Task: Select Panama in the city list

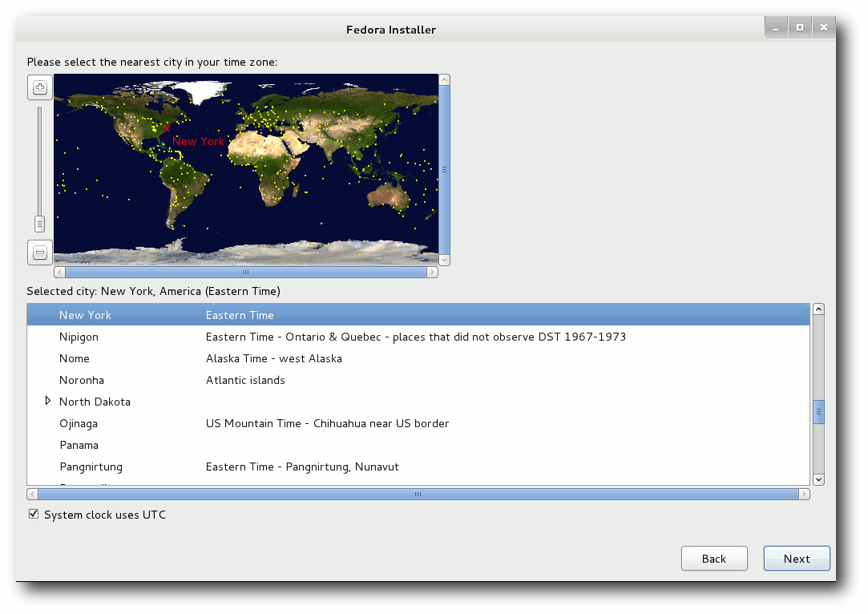Action: [x=418, y=445]
